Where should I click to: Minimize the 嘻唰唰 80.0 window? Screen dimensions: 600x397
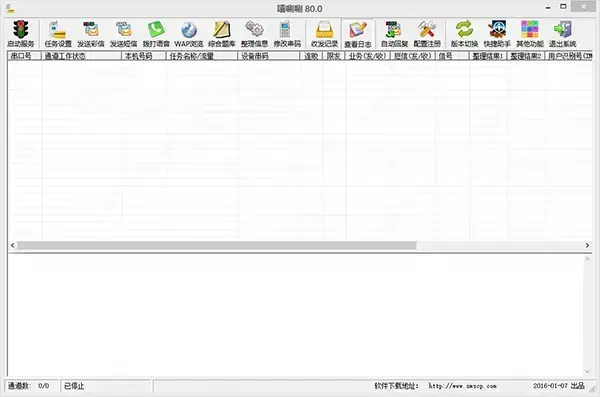(x=548, y=7)
